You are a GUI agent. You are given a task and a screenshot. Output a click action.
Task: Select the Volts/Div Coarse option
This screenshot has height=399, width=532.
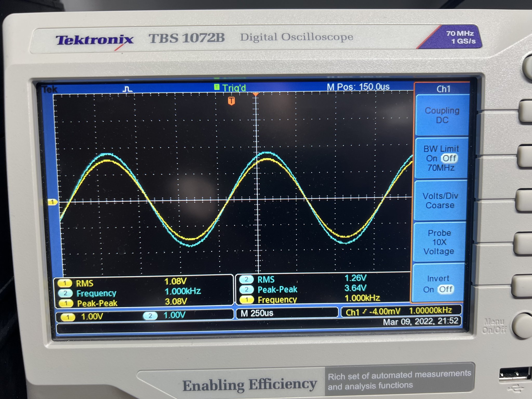coord(440,201)
